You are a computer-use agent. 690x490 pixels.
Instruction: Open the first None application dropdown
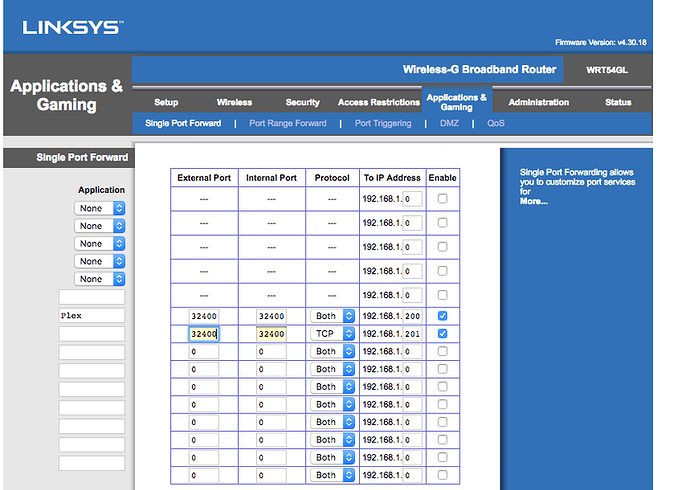(x=100, y=208)
